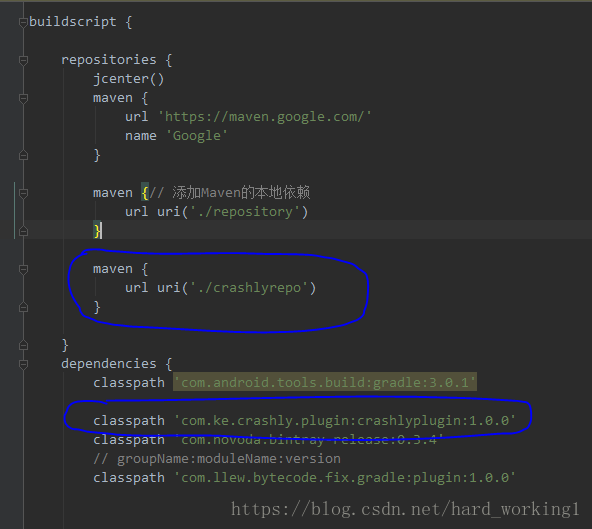Click the highlighted opening brace after maven
This screenshot has width=592, height=529.
(145, 193)
